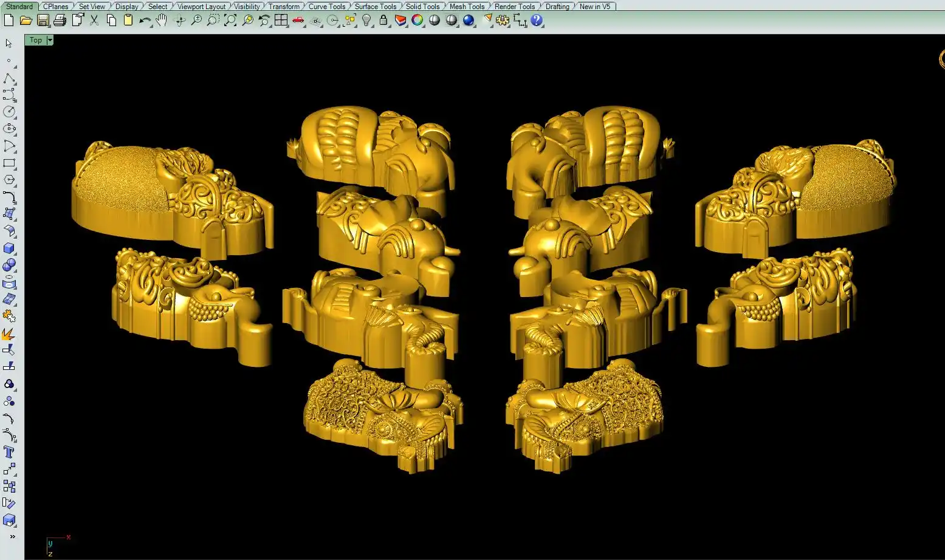Open the Top viewport dropdown arrow
The image size is (945, 560).
pyautogui.click(x=50, y=40)
